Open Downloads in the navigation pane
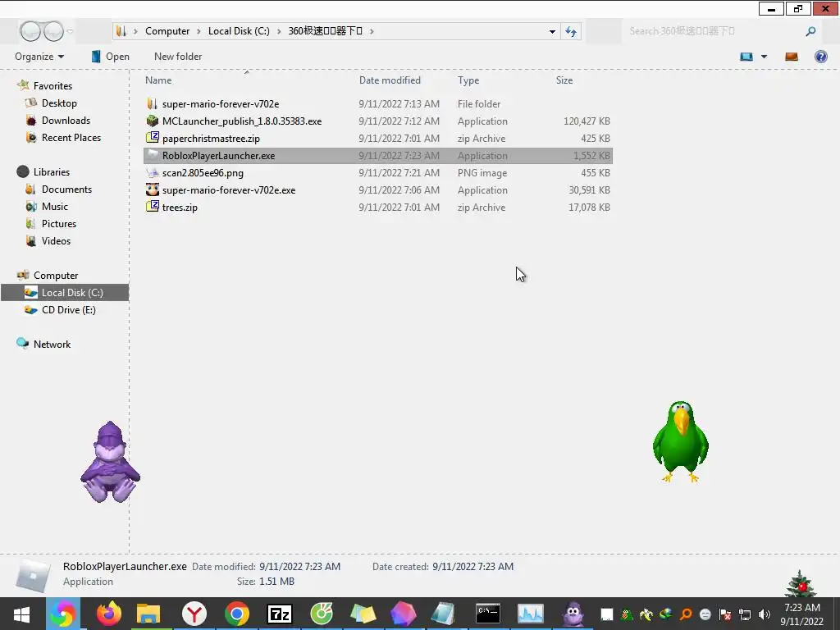The height and width of the screenshot is (630, 840). [x=66, y=121]
